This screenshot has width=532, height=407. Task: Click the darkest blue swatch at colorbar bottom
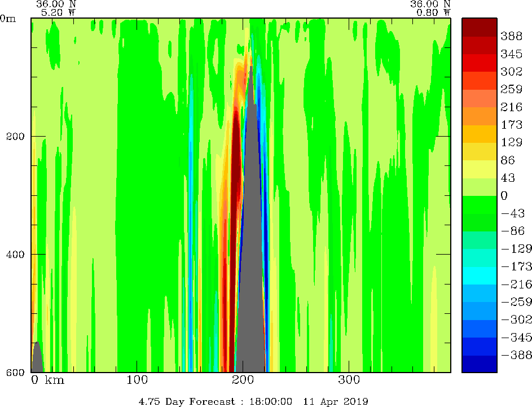click(480, 364)
